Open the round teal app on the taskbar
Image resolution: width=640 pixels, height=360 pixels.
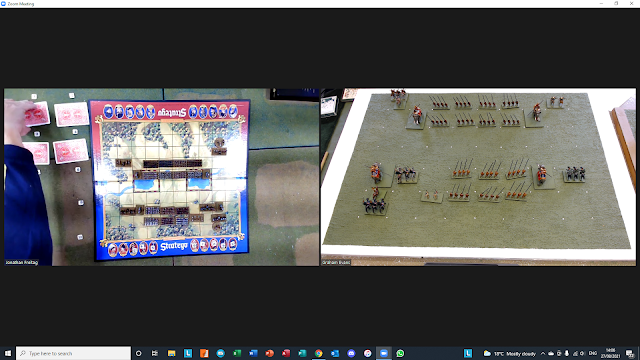tap(220, 353)
